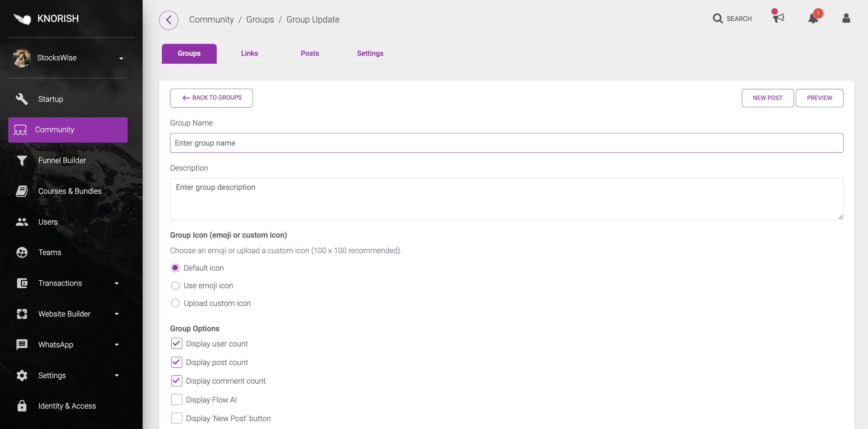Screen dimensions: 868x429
Task: Click the Back to Groups button
Action: coord(211,98)
